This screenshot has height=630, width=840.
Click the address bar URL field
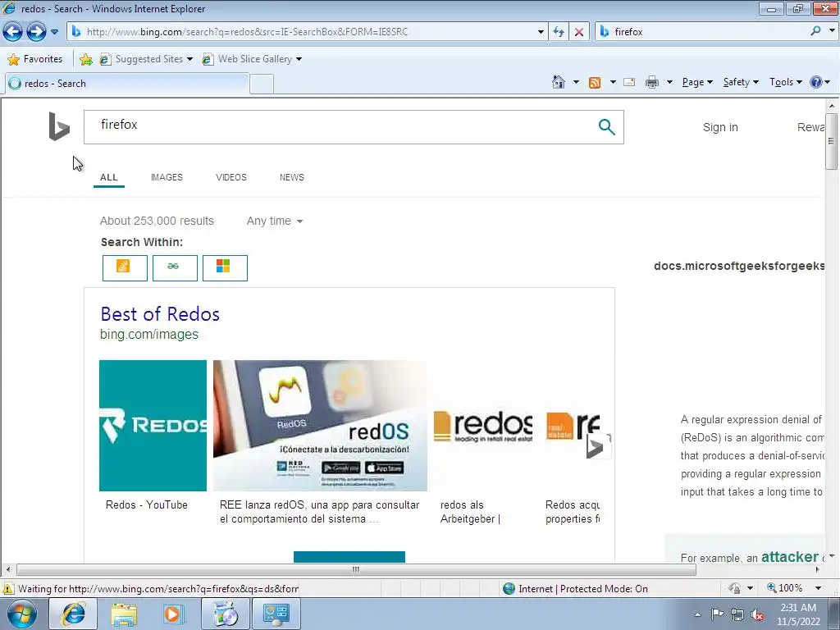click(x=303, y=32)
